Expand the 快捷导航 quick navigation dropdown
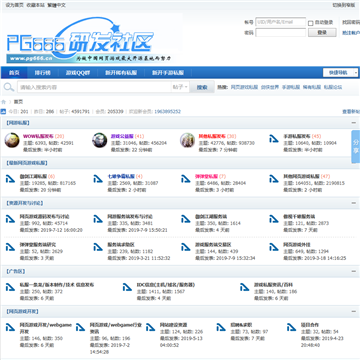Viewport: 360px width, 360px height. [340, 72]
